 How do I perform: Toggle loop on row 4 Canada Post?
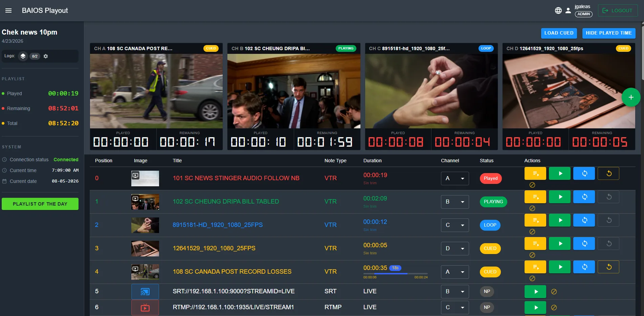[584, 267]
